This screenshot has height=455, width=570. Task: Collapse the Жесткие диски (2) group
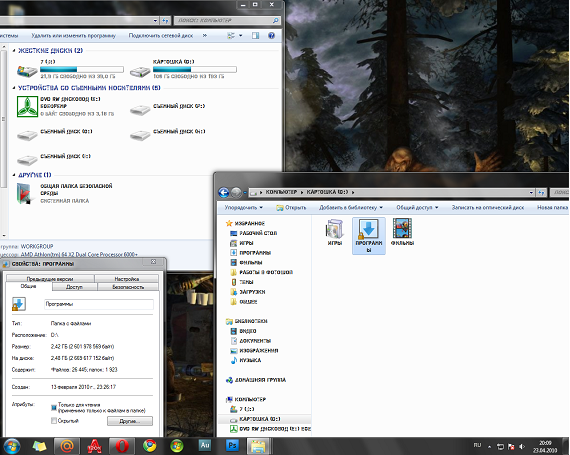(14, 51)
